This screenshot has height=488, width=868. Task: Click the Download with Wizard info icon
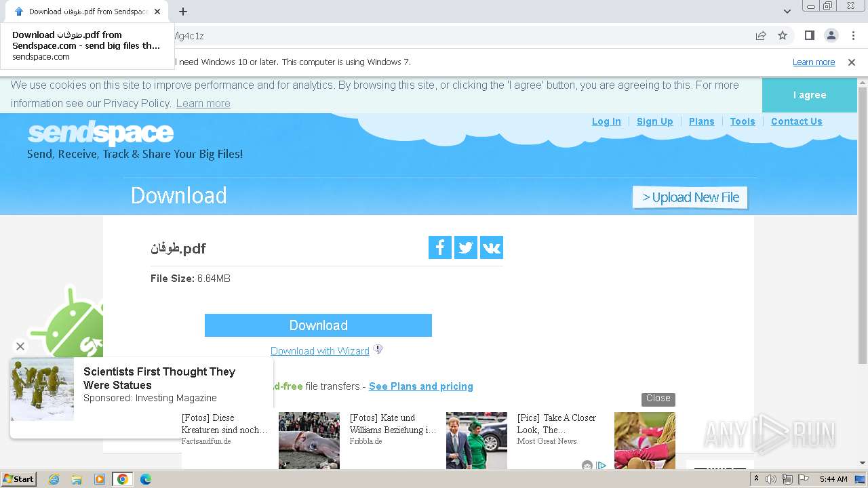378,350
